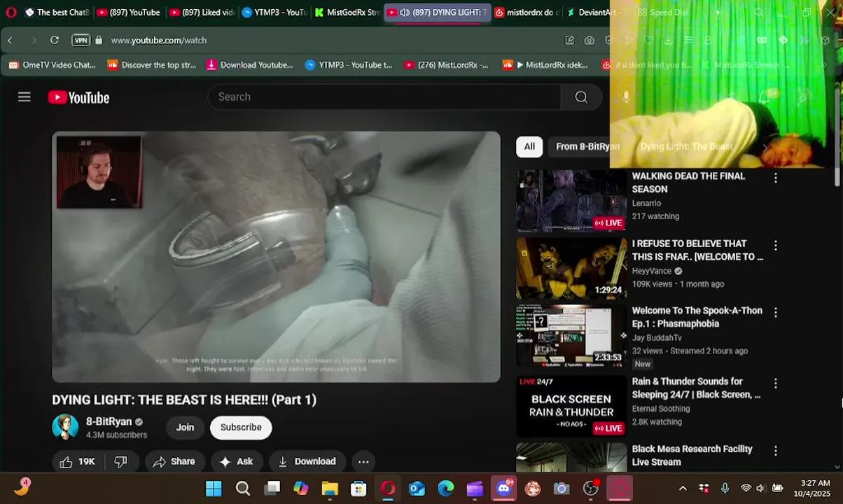The width and height of the screenshot is (843, 504).
Task: Open options menu for Black Mesa stream
Action: click(x=775, y=451)
